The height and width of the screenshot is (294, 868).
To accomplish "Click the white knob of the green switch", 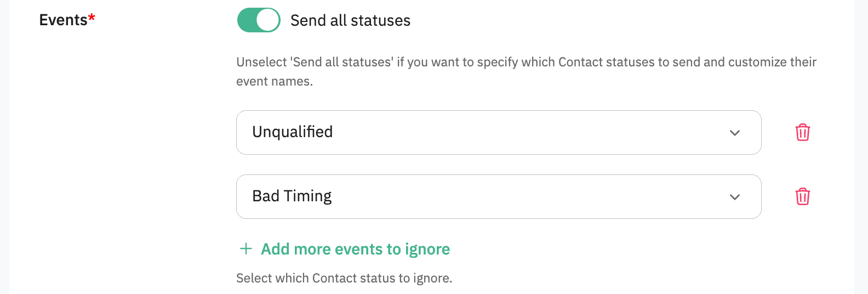I will coord(268,20).
